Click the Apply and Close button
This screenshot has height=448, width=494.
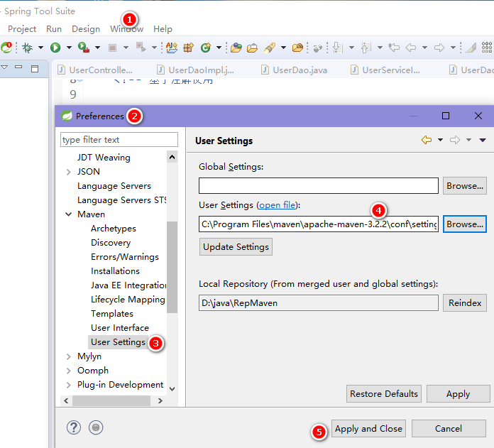click(x=368, y=428)
